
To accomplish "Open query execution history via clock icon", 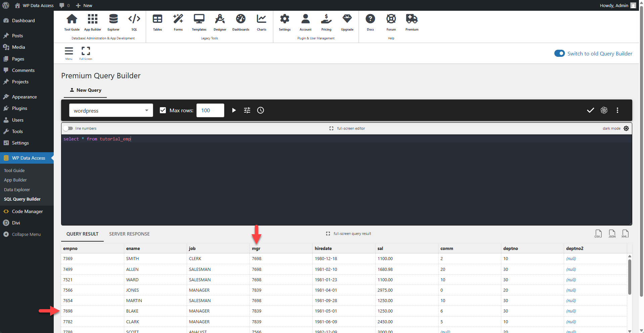I will 260,110.
